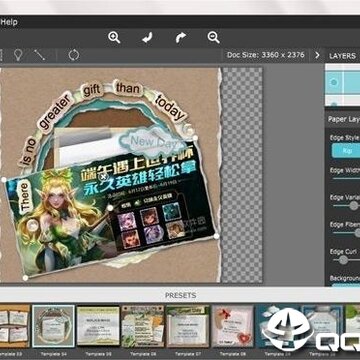
Task: Toggle visibility dot on the selected layer
Action: [x=334, y=82]
